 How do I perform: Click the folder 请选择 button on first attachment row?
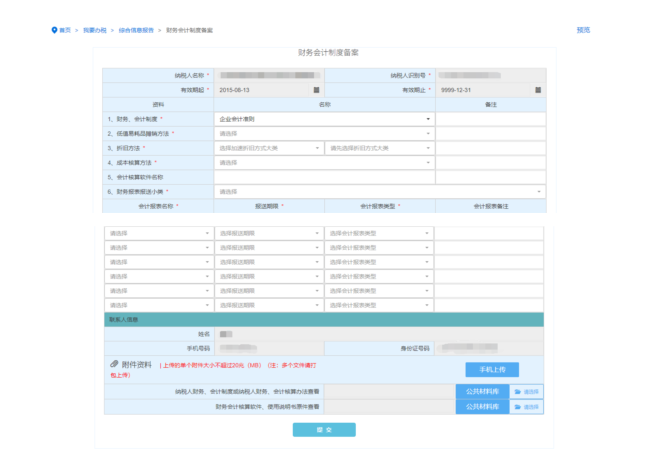click(x=526, y=391)
